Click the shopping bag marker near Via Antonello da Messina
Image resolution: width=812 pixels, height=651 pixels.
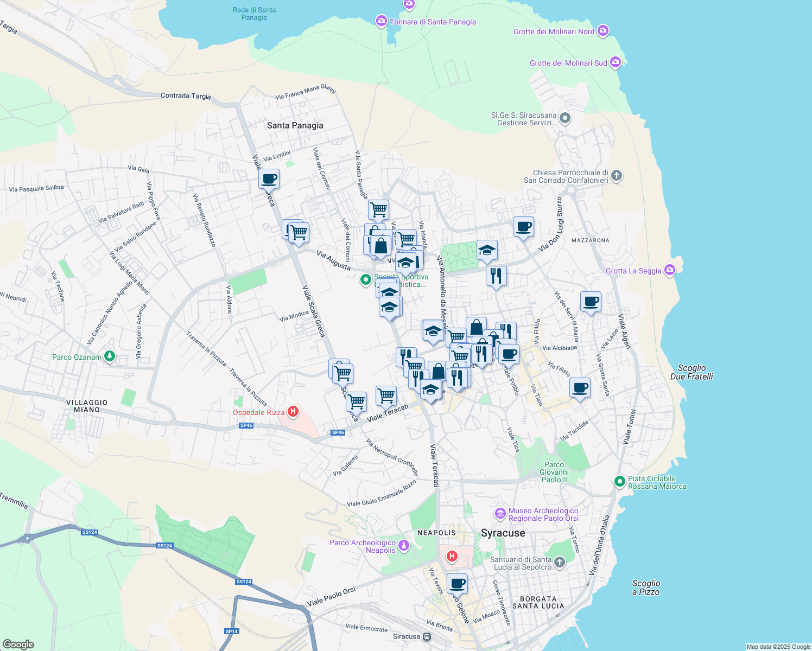click(x=477, y=328)
